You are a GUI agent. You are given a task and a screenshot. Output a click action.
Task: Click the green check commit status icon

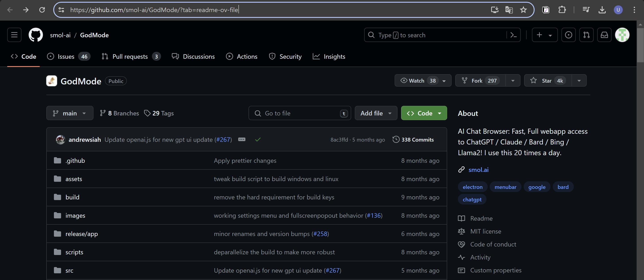(x=258, y=140)
